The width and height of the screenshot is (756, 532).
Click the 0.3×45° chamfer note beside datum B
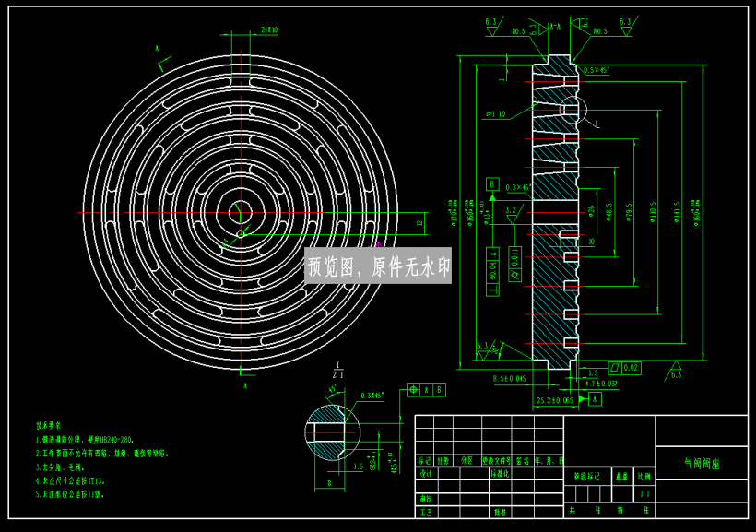(x=518, y=187)
